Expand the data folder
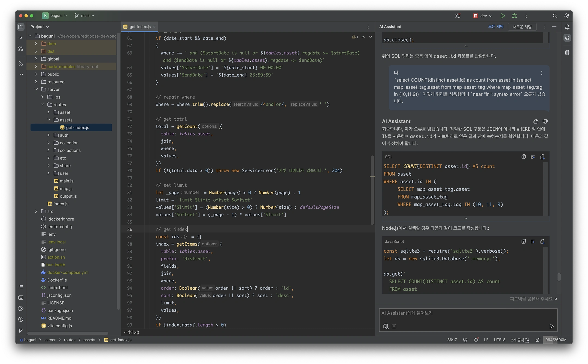Screen dimensions: 588x364 [x=36, y=44]
